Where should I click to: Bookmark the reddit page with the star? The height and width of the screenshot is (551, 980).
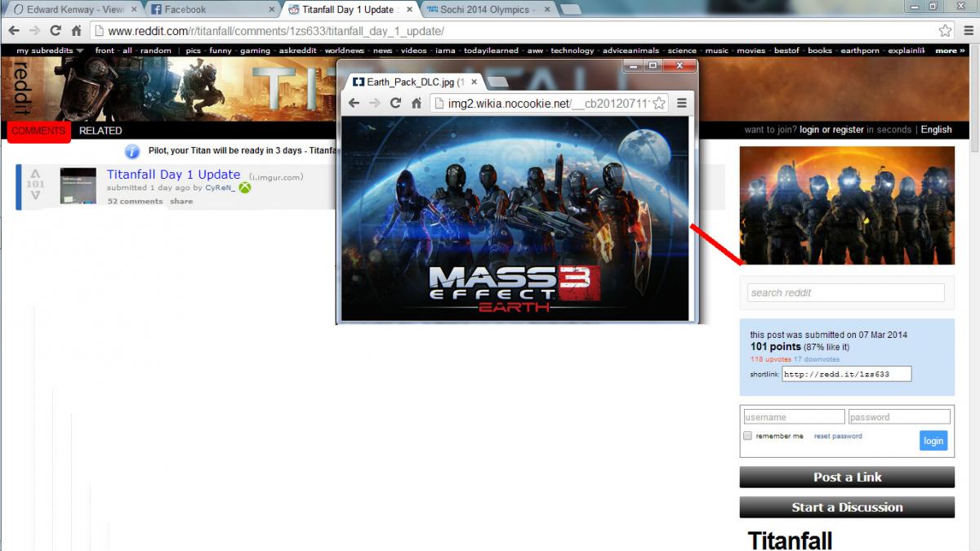[x=945, y=31]
